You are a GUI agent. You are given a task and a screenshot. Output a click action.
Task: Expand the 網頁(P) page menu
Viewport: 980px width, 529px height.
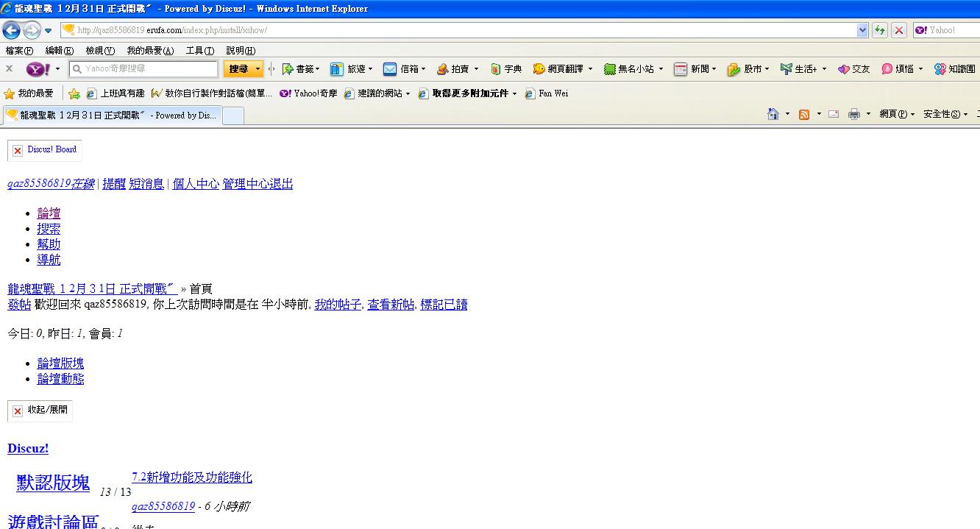pos(897,114)
